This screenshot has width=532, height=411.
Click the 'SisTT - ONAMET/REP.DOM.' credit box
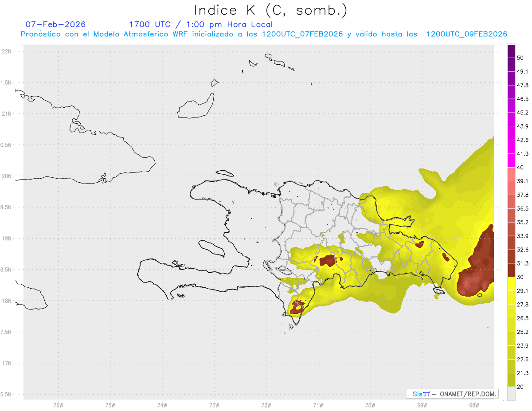coord(452,394)
